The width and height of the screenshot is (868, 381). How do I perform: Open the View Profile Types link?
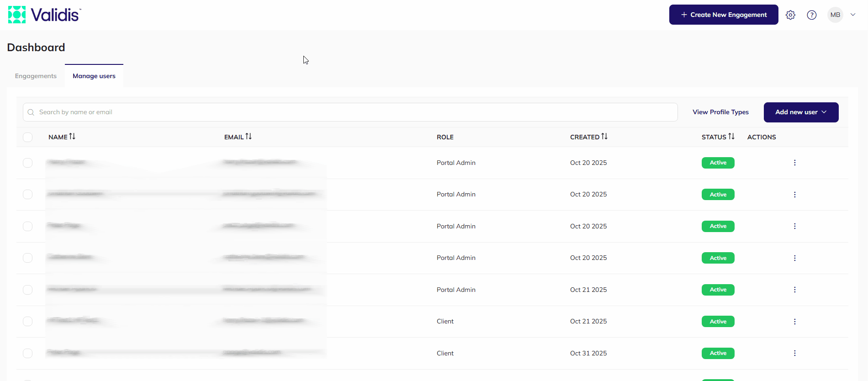[x=720, y=112]
